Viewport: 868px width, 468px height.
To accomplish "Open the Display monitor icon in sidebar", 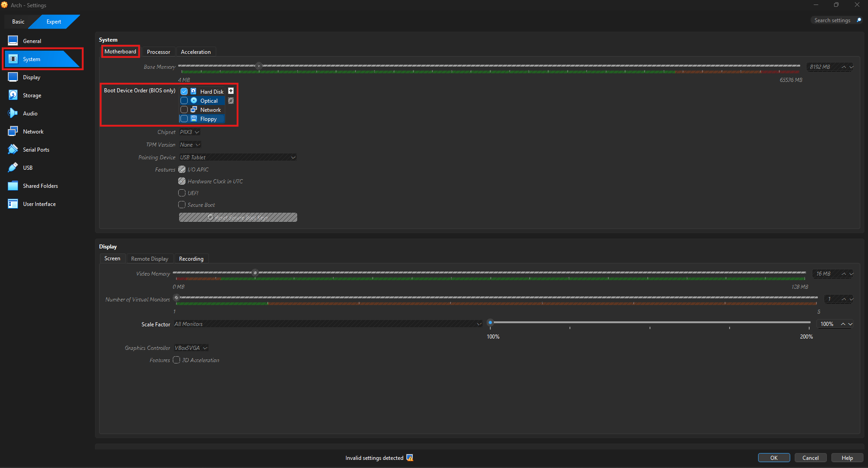I will click(x=13, y=77).
